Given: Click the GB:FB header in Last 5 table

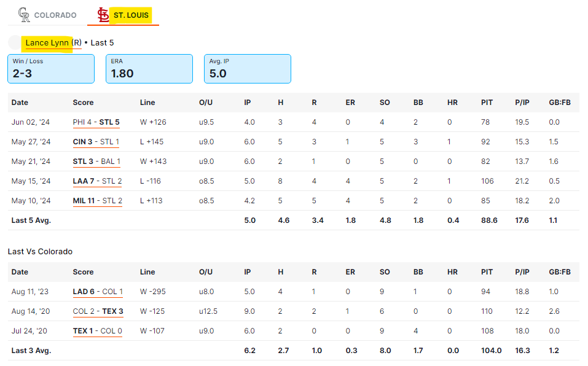Looking at the screenshot, I should pyautogui.click(x=560, y=103).
